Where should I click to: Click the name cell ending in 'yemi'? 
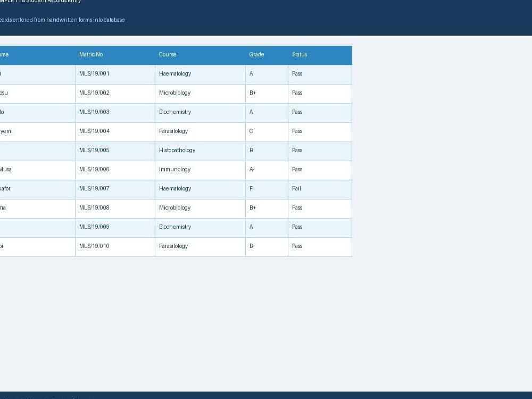(x=37, y=132)
